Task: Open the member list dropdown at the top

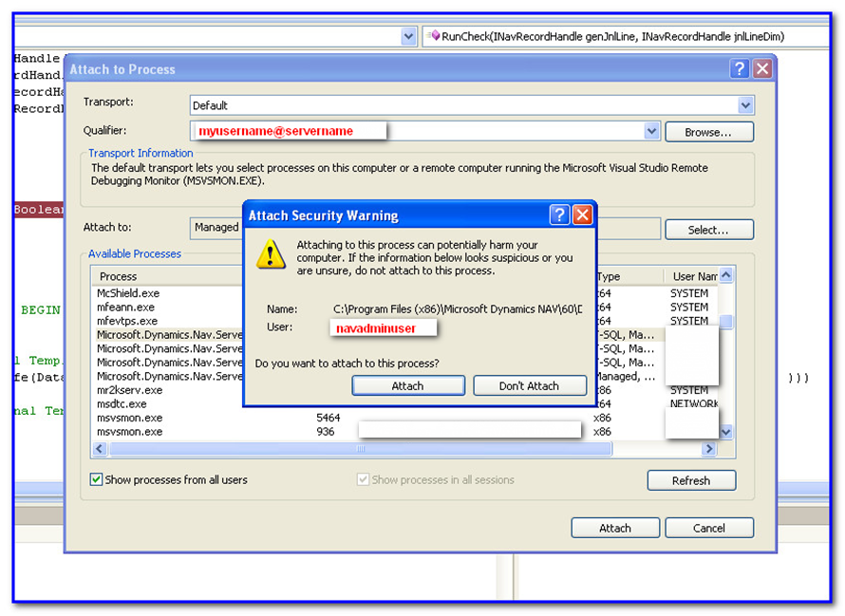Action: pyautogui.click(x=408, y=35)
